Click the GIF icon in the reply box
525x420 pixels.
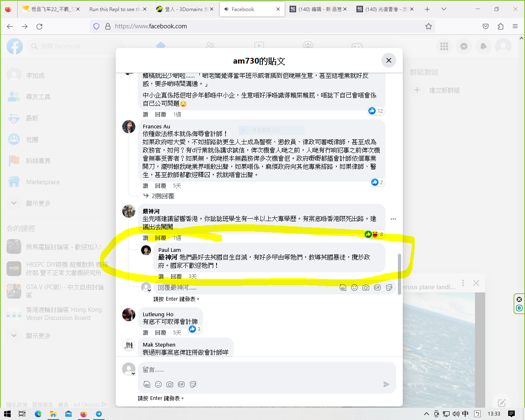point(377,288)
